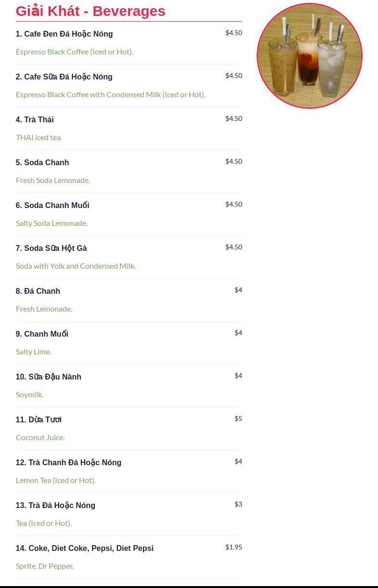Click the $1.95 soft drinks price
Viewport: 378px width, 588px height.
[x=234, y=547]
